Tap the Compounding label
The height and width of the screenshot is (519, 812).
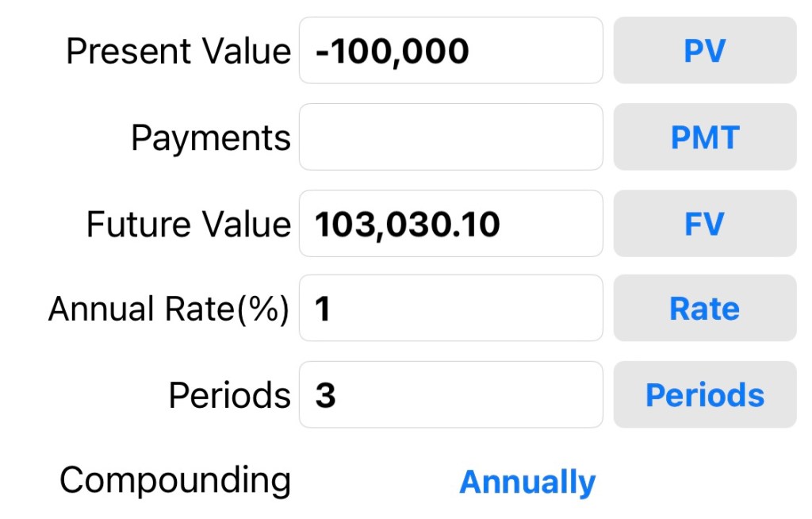click(x=175, y=480)
